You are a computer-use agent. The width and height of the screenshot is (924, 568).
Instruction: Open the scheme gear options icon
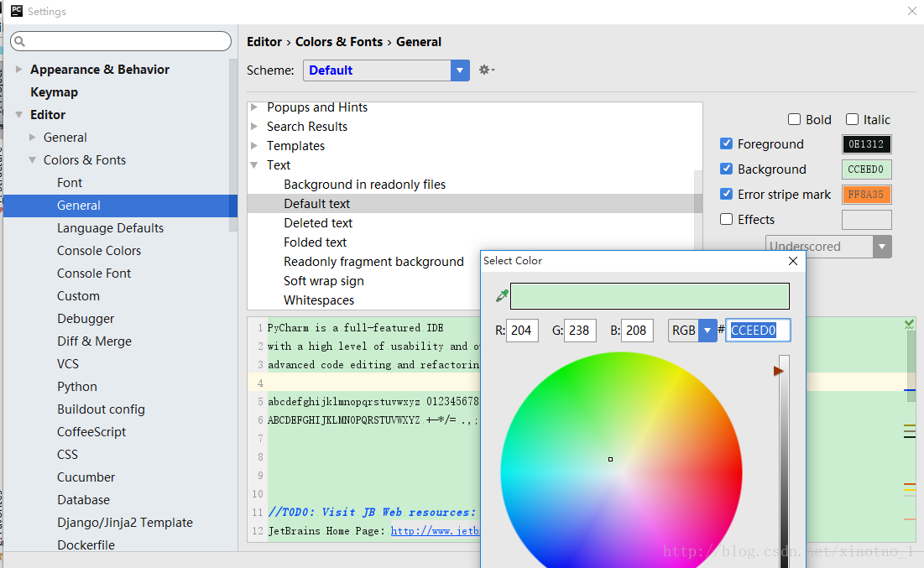pos(486,70)
